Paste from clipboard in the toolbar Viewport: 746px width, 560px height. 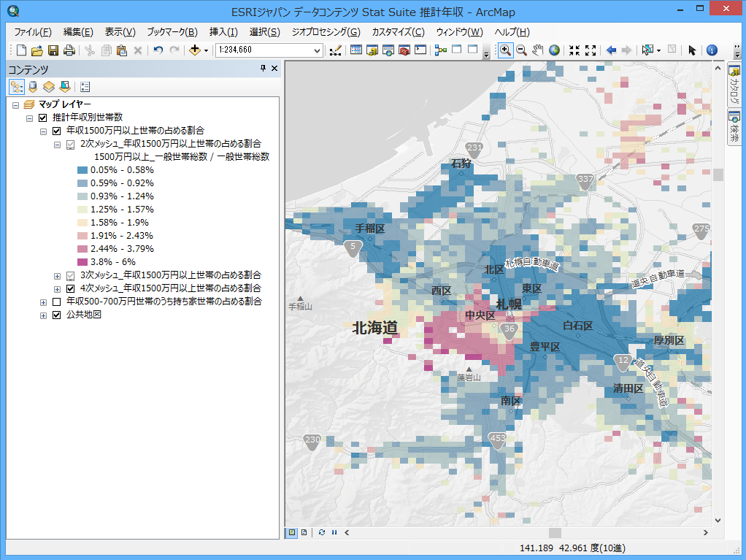(x=122, y=50)
